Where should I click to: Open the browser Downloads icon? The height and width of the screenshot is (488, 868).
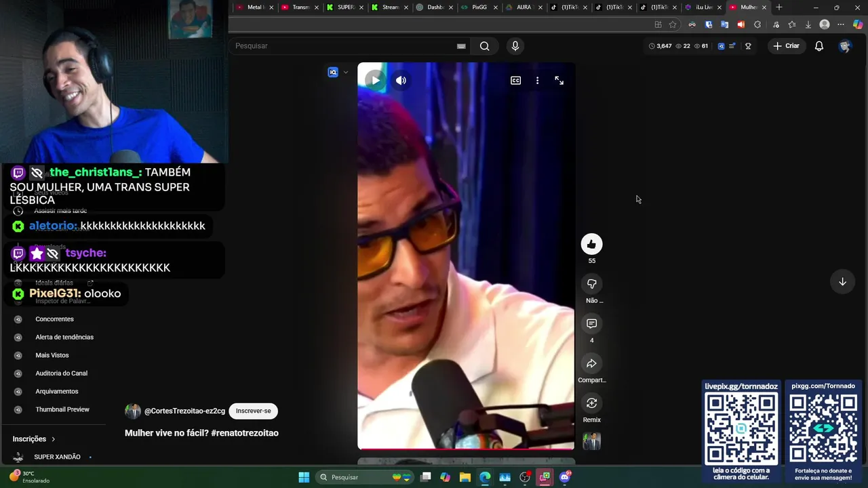[x=808, y=24]
